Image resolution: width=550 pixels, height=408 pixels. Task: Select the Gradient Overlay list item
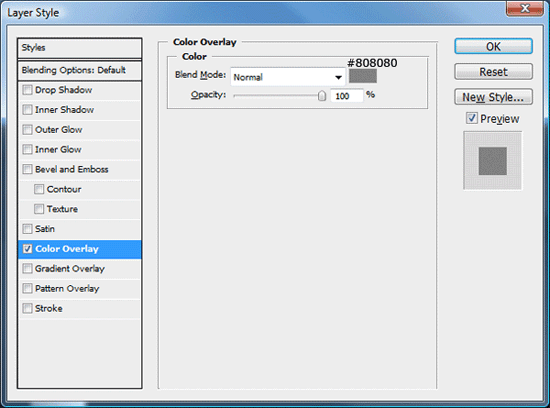coord(80,269)
